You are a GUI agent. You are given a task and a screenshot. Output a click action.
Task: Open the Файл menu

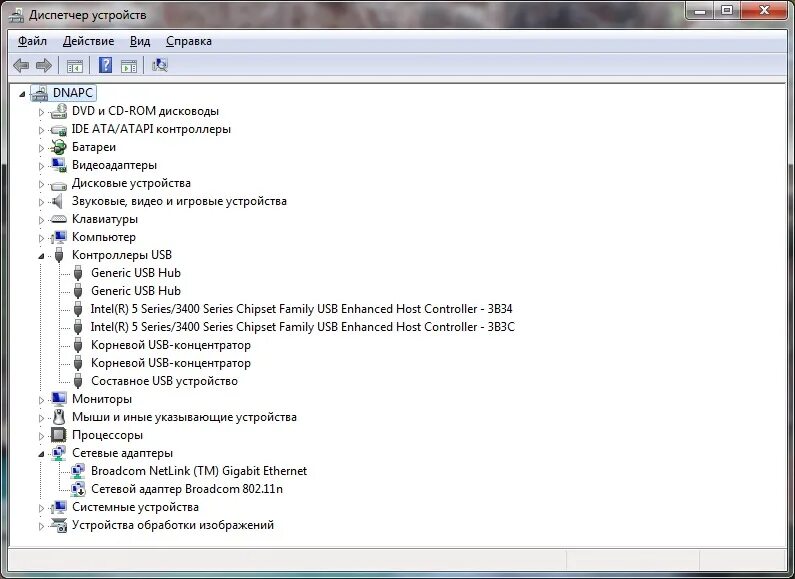coord(32,41)
